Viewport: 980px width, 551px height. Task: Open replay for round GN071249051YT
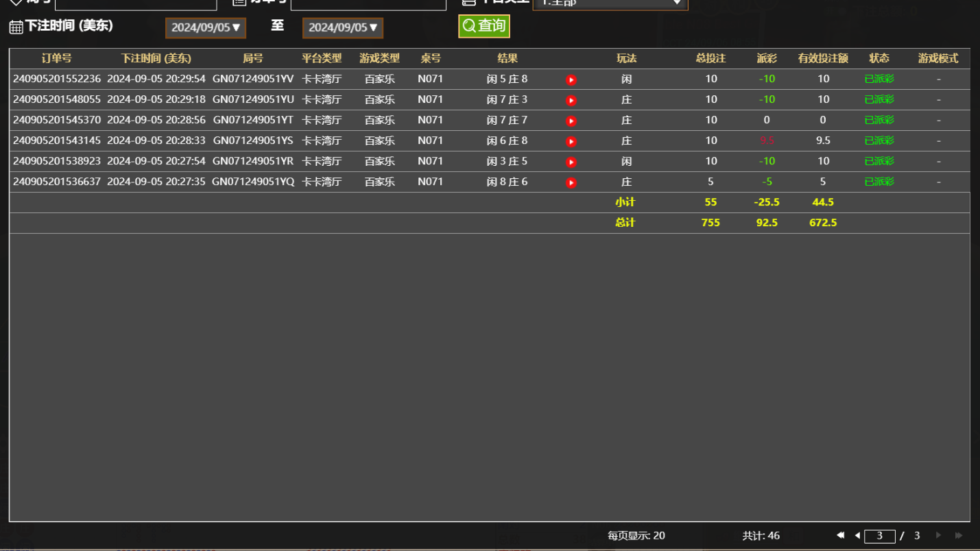(571, 121)
